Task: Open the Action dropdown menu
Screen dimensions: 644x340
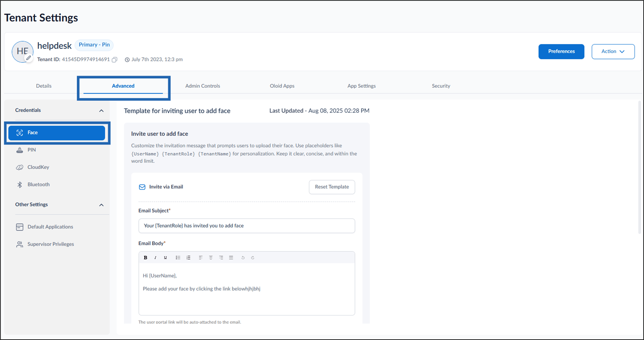Action: (x=613, y=51)
